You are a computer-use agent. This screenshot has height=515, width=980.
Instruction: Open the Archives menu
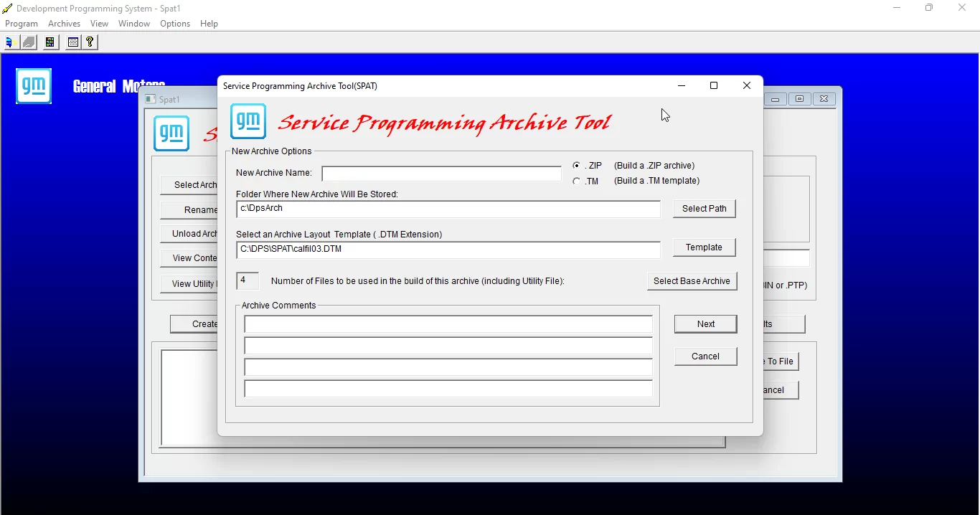click(x=64, y=23)
